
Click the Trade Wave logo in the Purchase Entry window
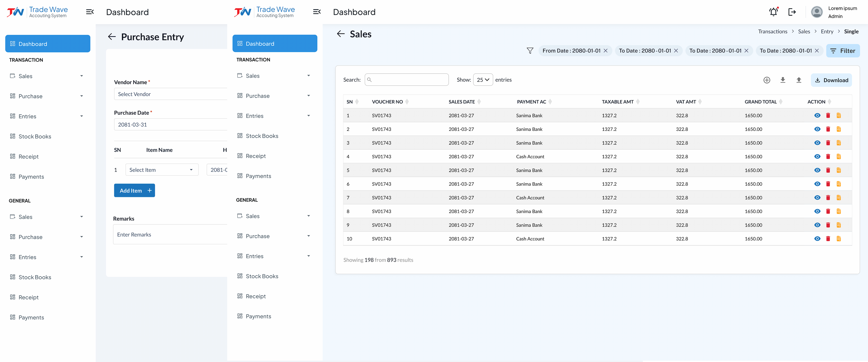pos(37,12)
